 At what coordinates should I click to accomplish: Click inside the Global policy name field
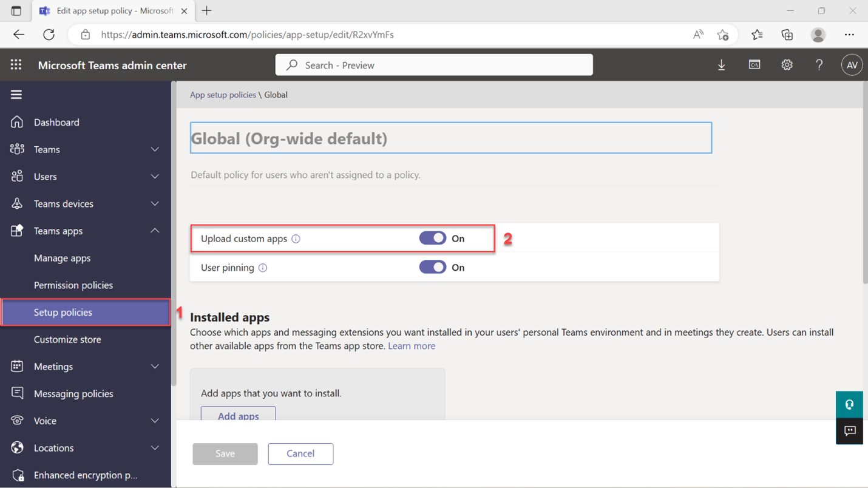(450, 138)
